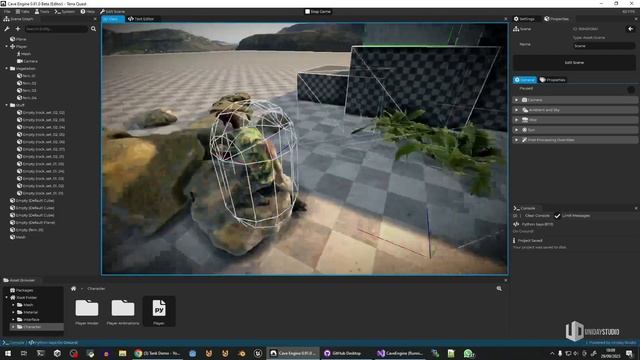The width and height of the screenshot is (640, 360).
Task: Switch to the Settings tab
Action: click(524, 19)
